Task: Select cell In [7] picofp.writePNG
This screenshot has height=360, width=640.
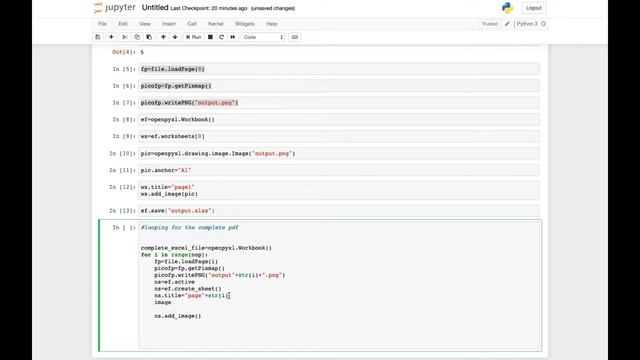Action: pyautogui.click(x=338, y=102)
